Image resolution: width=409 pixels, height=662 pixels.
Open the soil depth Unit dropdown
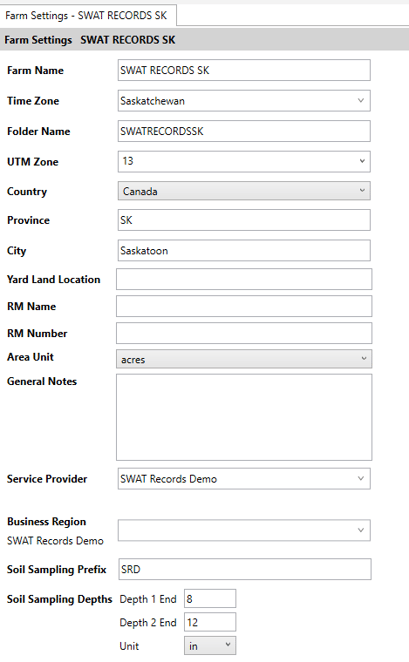[210, 646]
